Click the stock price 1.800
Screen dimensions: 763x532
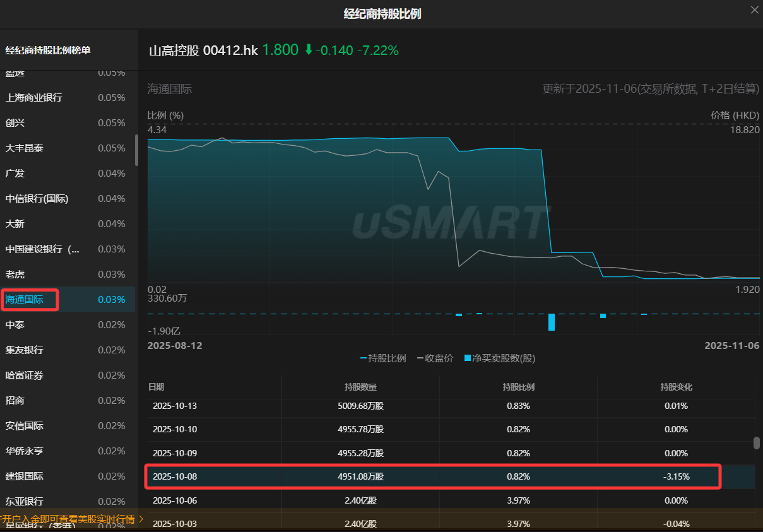(x=280, y=50)
